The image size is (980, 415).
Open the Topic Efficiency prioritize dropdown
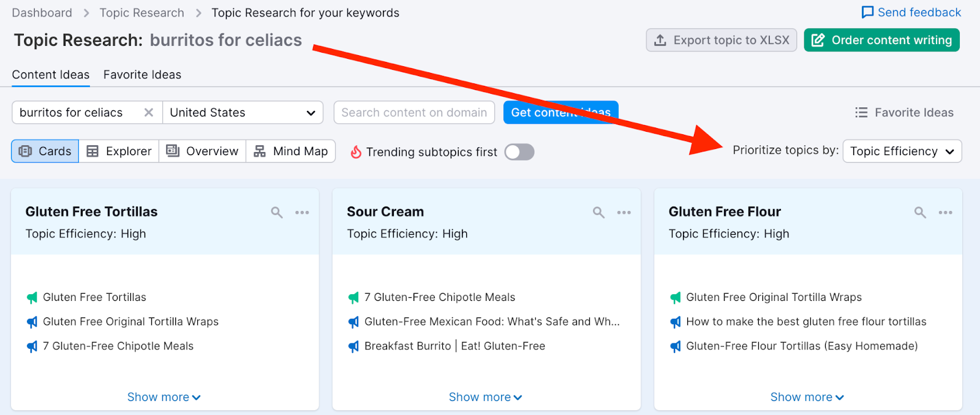[902, 151]
